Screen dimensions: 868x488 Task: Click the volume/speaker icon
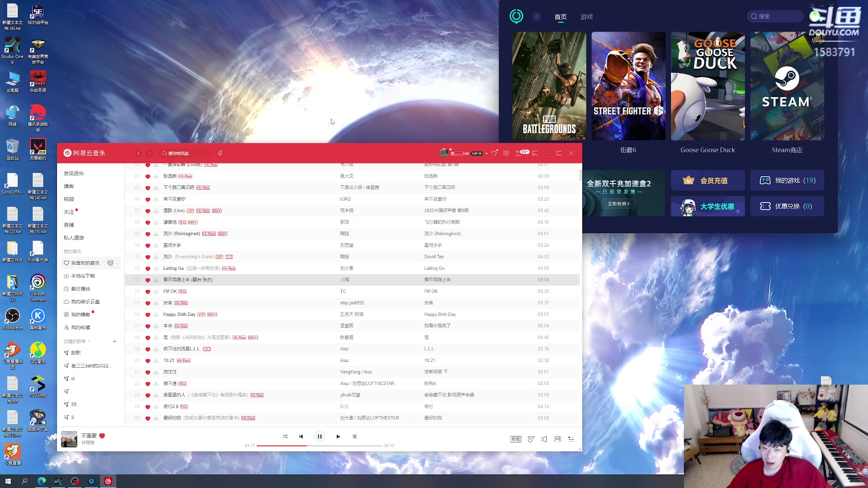point(544,439)
